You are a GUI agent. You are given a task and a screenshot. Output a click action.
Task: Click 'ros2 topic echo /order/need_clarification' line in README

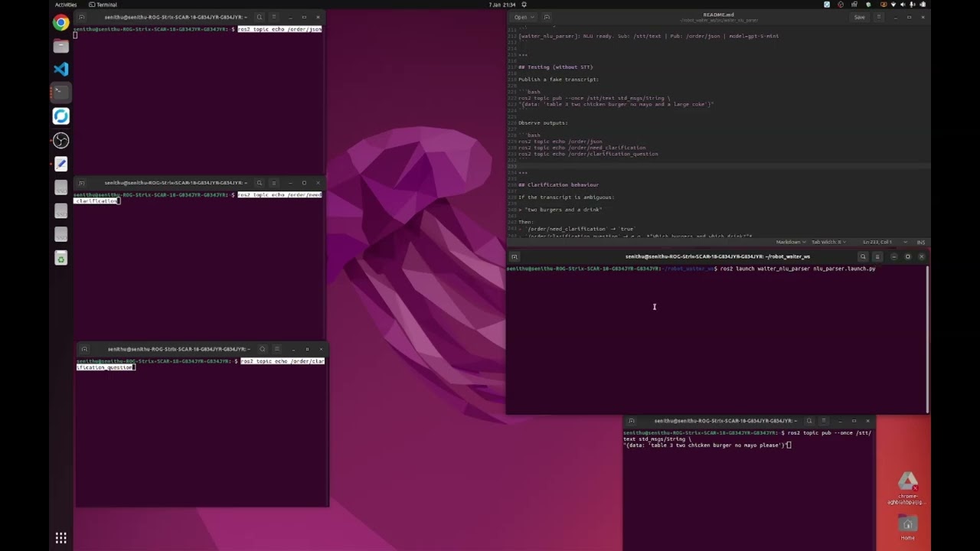582,148
